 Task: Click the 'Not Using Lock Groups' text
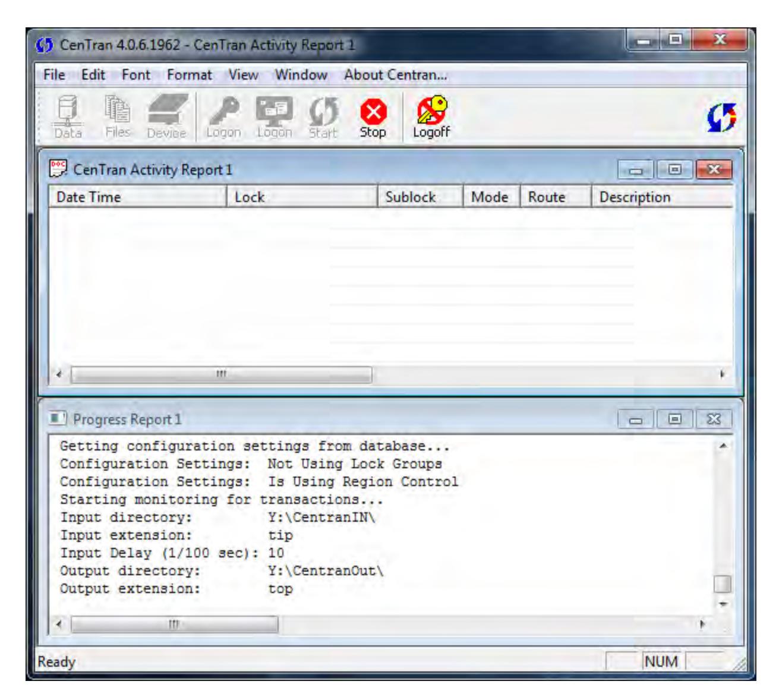[x=355, y=463]
